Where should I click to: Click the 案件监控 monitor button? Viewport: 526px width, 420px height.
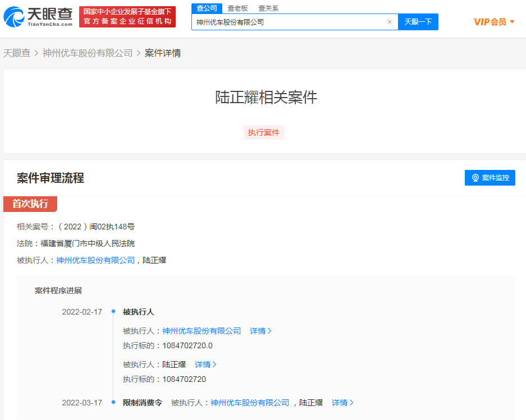490,178
